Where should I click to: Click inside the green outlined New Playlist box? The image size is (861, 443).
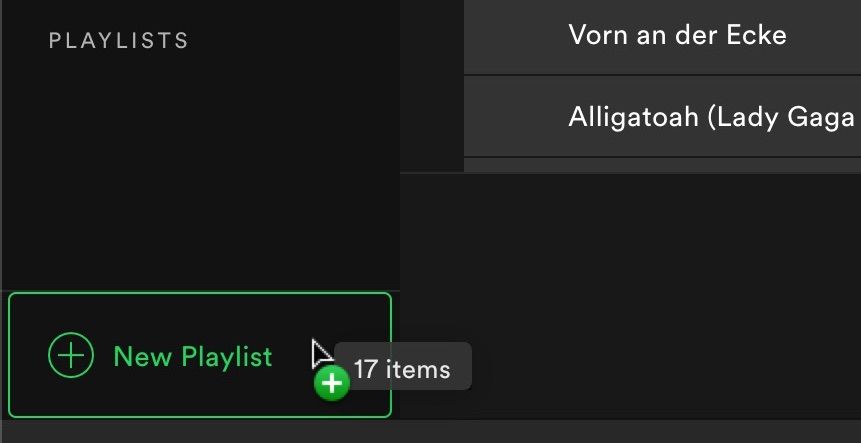(200, 355)
